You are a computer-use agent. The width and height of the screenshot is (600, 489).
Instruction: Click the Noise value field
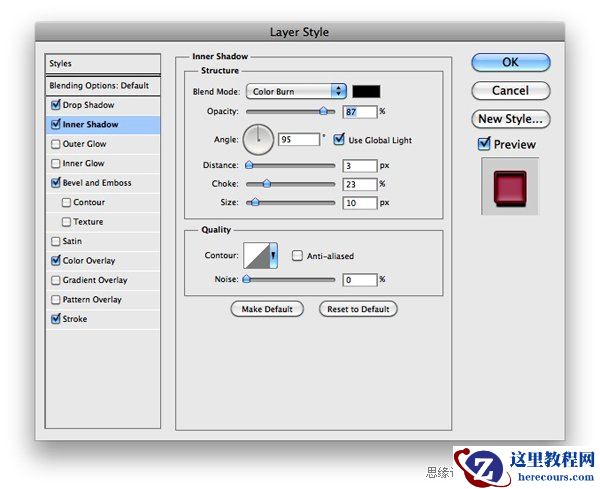pyautogui.click(x=360, y=280)
